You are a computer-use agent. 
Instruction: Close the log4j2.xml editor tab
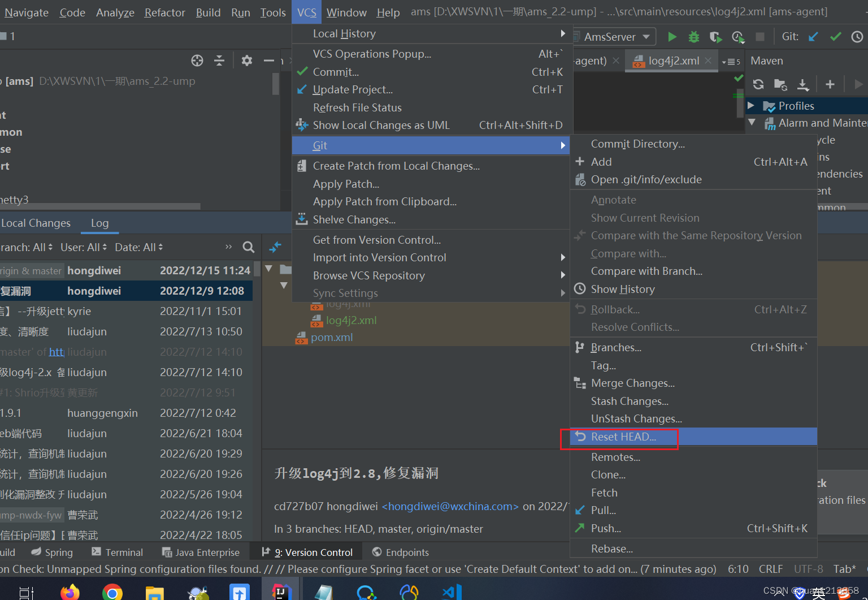pos(708,61)
